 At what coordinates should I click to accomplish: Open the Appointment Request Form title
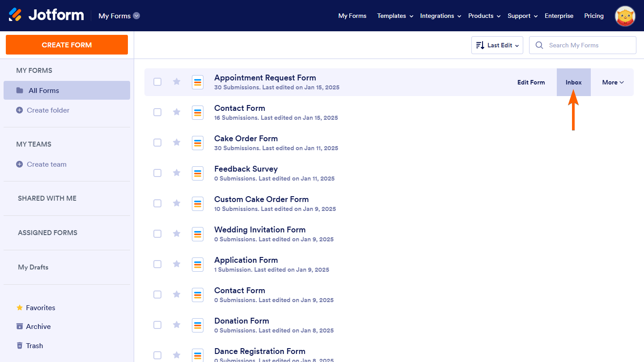pos(265,78)
